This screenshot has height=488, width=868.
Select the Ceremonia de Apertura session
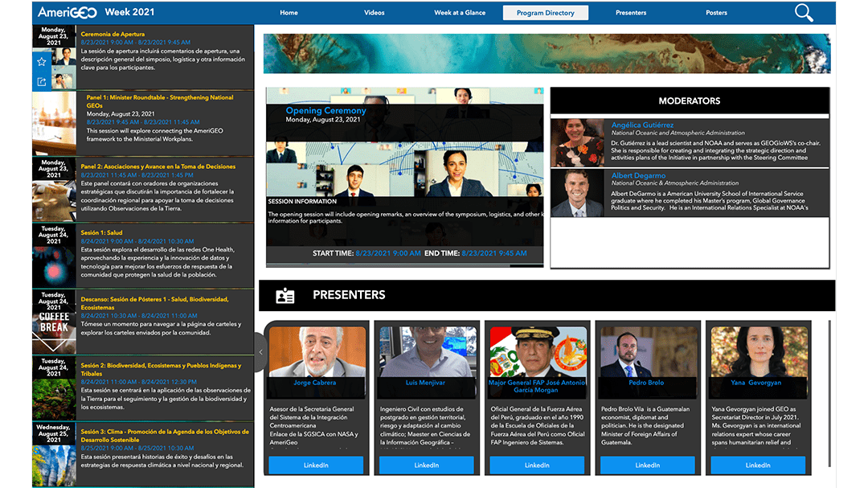(143, 56)
